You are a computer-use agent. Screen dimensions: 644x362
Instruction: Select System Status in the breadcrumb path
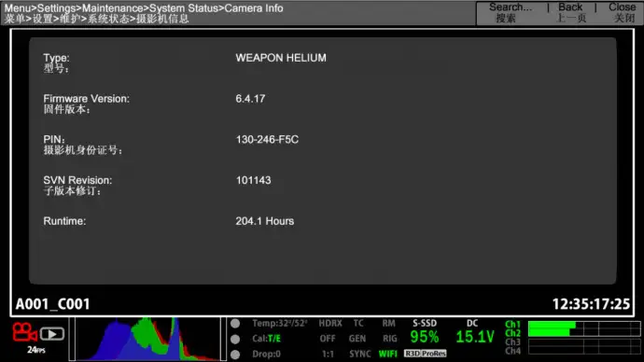(x=184, y=8)
